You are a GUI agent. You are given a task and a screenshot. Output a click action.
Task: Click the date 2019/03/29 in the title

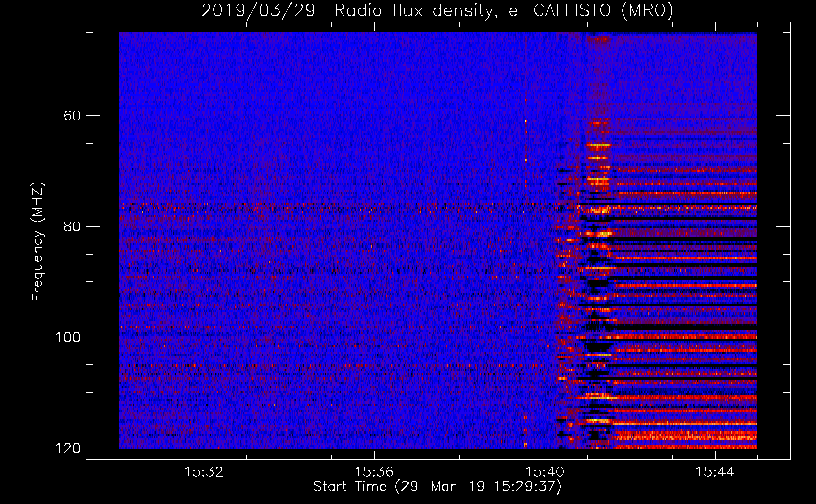[258, 11]
